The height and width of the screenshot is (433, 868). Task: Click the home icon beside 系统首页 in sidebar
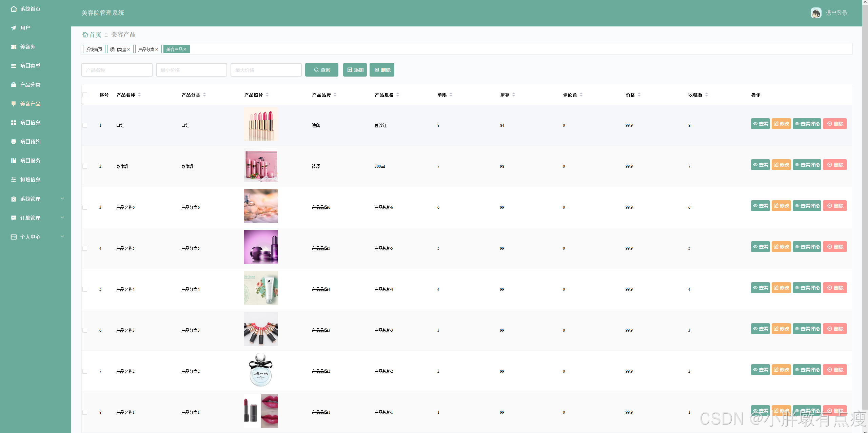pos(14,9)
